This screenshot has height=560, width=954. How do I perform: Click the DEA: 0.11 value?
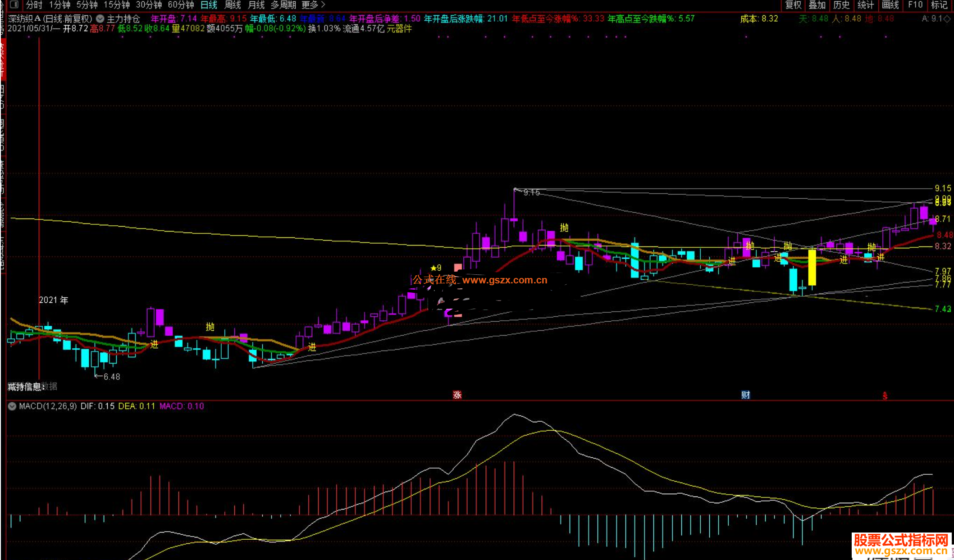(x=137, y=406)
